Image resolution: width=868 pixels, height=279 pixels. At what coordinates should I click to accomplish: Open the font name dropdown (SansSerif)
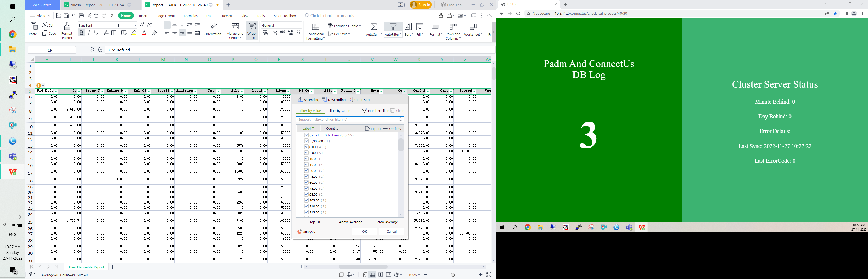(114, 25)
